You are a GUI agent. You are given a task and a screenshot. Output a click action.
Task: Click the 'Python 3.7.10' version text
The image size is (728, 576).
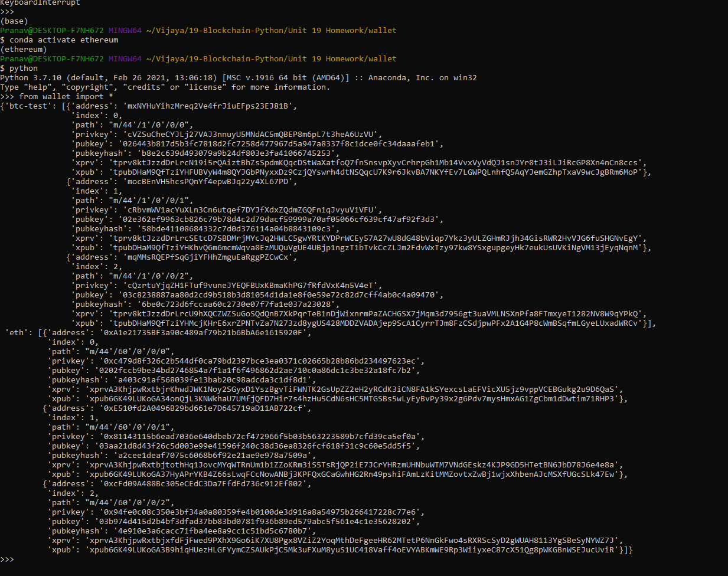point(31,78)
